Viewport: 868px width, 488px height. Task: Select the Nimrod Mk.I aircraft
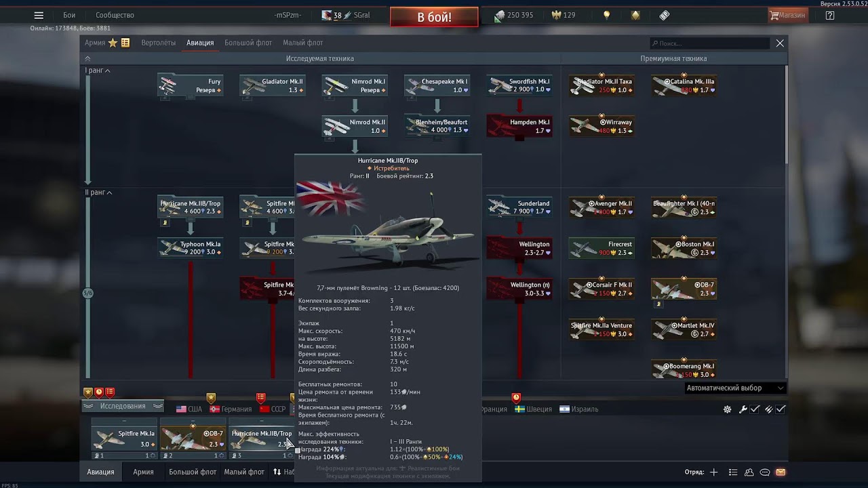click(355, 85)
